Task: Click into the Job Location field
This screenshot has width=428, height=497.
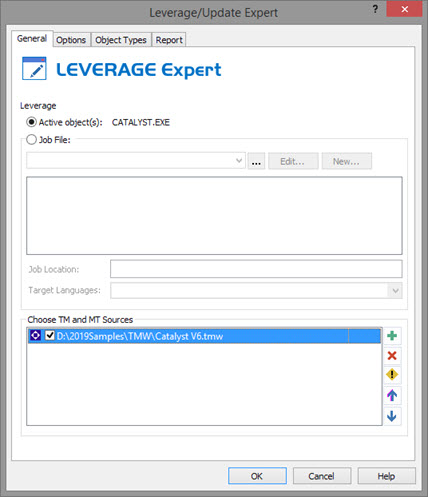Action: pos(256,269)
